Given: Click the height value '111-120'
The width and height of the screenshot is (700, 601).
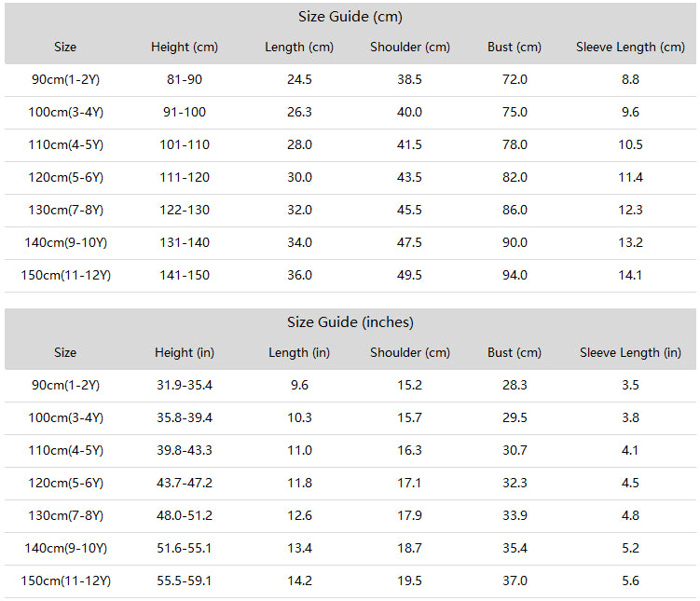Looking at the screenshot, I should click(x=185, y=178).
